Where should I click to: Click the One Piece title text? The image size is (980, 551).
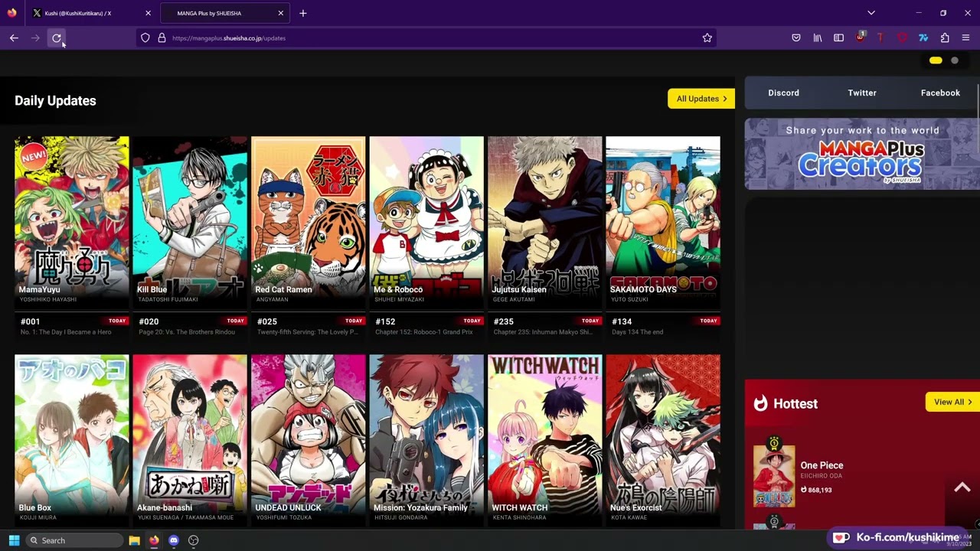click(822, 465)
